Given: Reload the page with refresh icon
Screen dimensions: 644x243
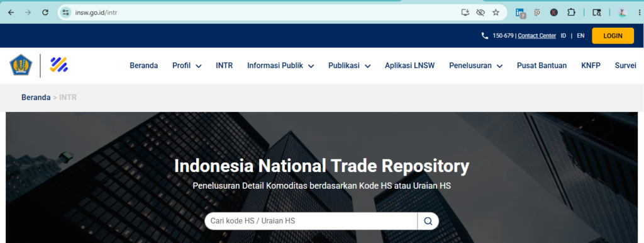Looking at the screenshot, I should (45, 13).
